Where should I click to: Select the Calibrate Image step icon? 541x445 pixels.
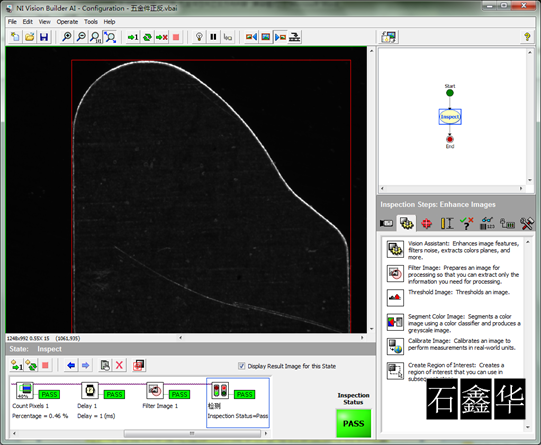pyautogui.click(x=395, y=346)
